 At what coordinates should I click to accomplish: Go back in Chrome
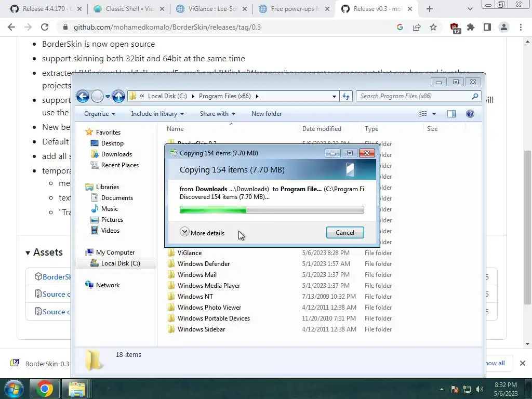coord(11,27)
